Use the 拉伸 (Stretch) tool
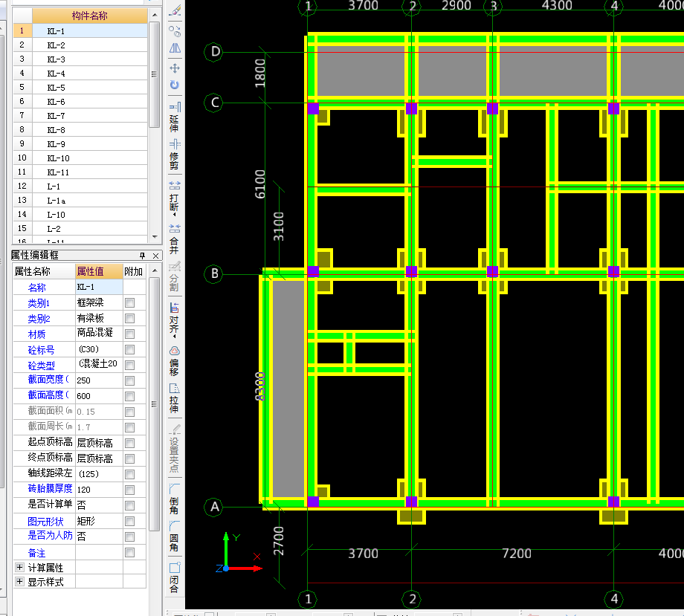Viewport: 684px width, 616px height. [x=175, y=398]
